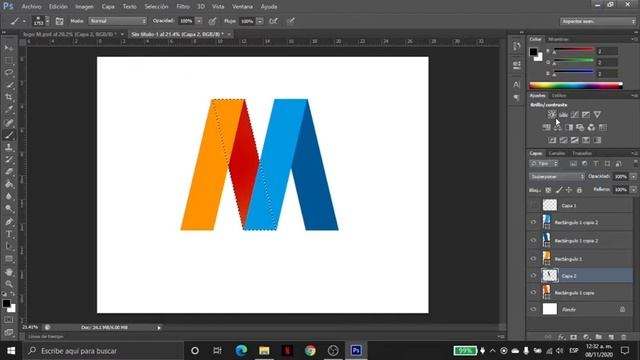This screenshot has height=360, width=640.
Task: Open the collapsed Character panel icon
Action: 517,84
